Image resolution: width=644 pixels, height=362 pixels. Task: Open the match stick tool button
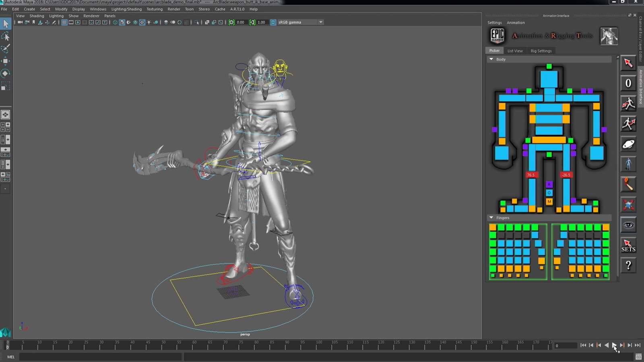coord(628,185)
